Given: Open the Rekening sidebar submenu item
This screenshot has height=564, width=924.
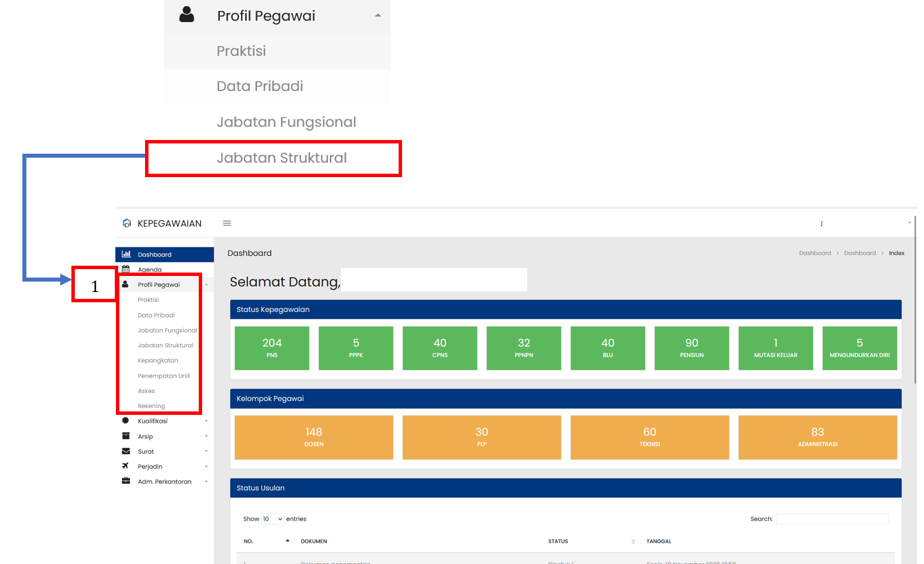Looking at the screenshot, I should coord(151,406).
